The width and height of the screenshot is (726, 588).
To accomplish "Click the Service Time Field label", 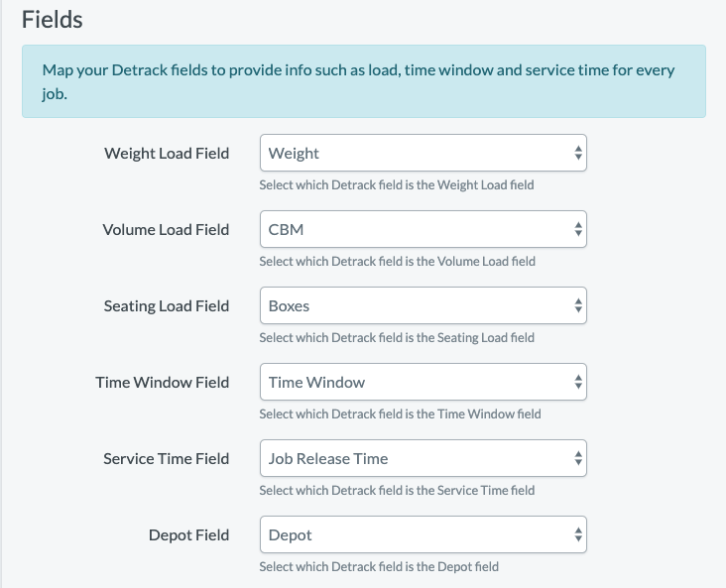I will (x=167, y=459).
